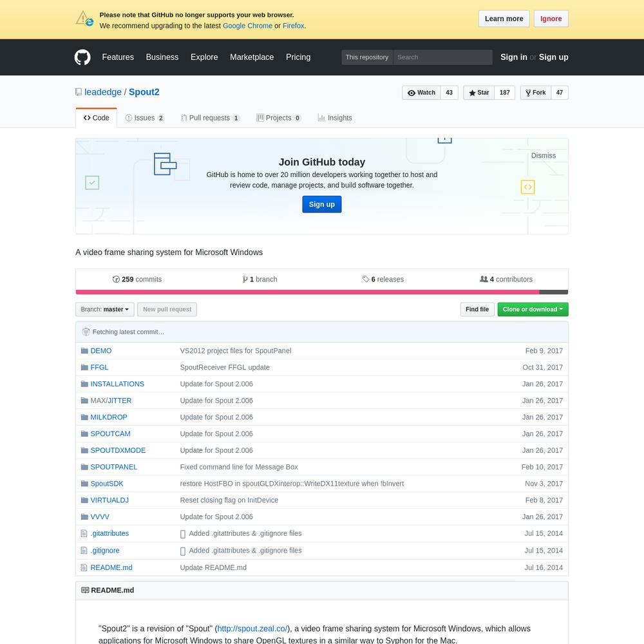644x644 pixels.
Task: Click the tag icon next to 6 releases
Action: coord(366,279)
